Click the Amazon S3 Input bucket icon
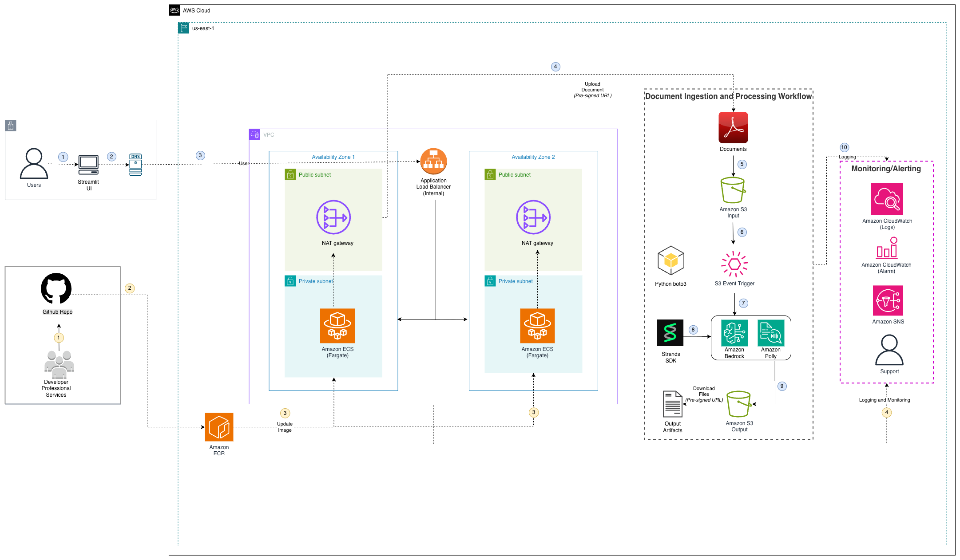This screenshot has height=560, width=960. 733,190
